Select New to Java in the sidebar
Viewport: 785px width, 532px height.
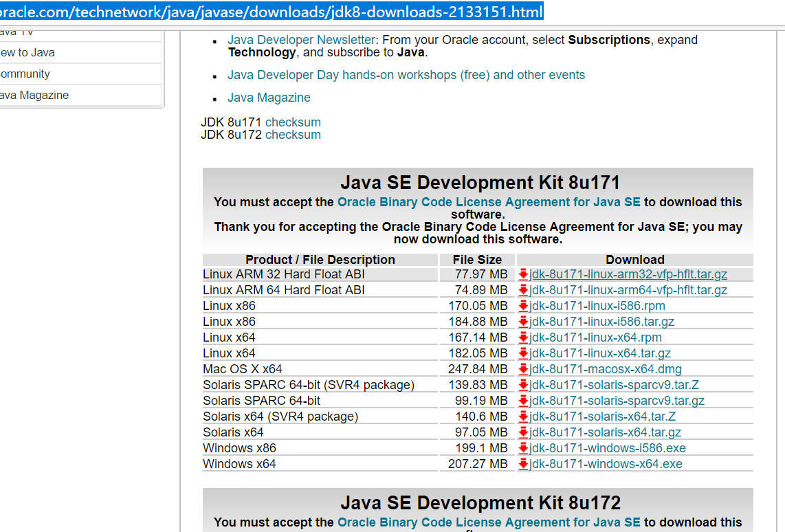[80, 52]
